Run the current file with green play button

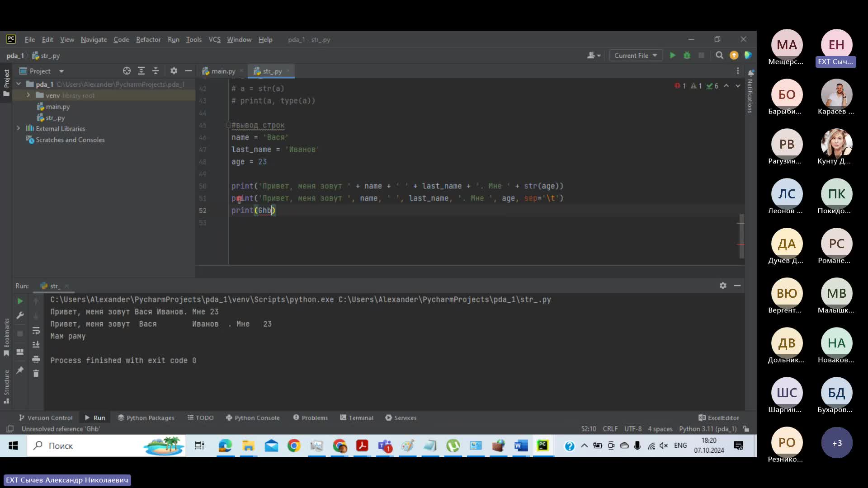[673, 55]
